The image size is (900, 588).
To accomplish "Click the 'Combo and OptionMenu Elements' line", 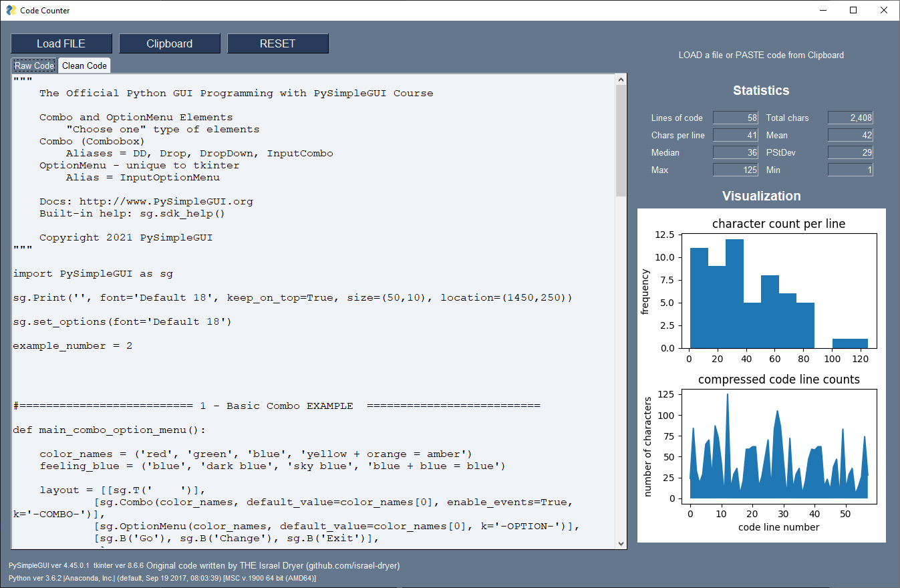I will (x=136, y=117).
